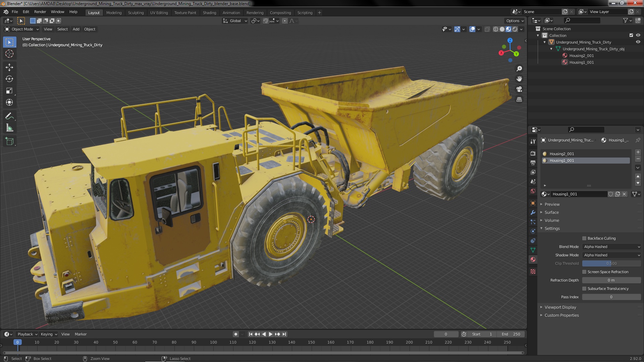Viewport: 644px width, 362px height.
Task: Click the Refraction Depth field
Action: [x=611, y=280]
